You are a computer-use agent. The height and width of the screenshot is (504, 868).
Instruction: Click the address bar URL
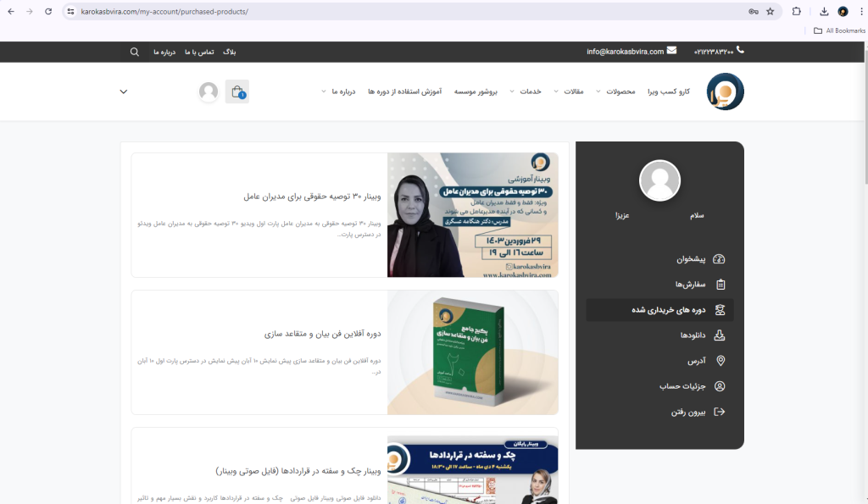(x=164, y=11)
